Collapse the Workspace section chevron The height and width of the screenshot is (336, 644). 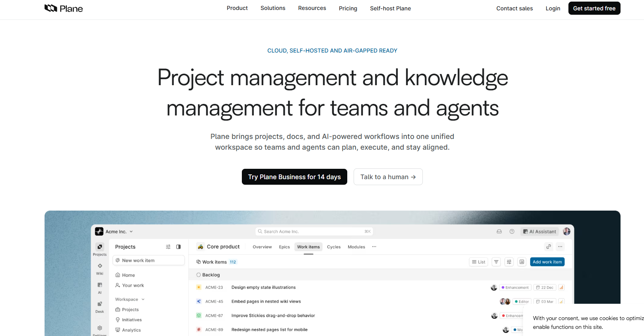point(143,299)
